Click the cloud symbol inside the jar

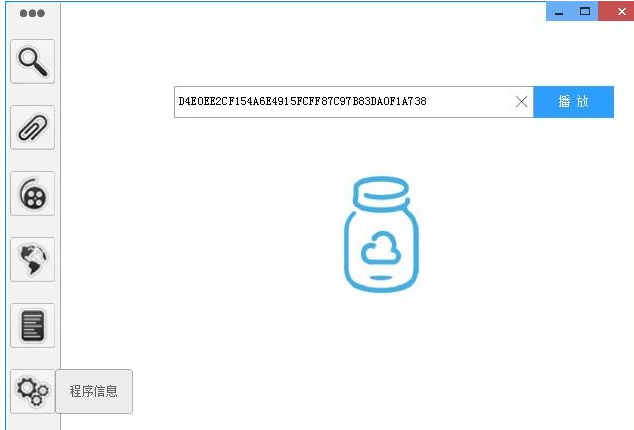(380, 248)
